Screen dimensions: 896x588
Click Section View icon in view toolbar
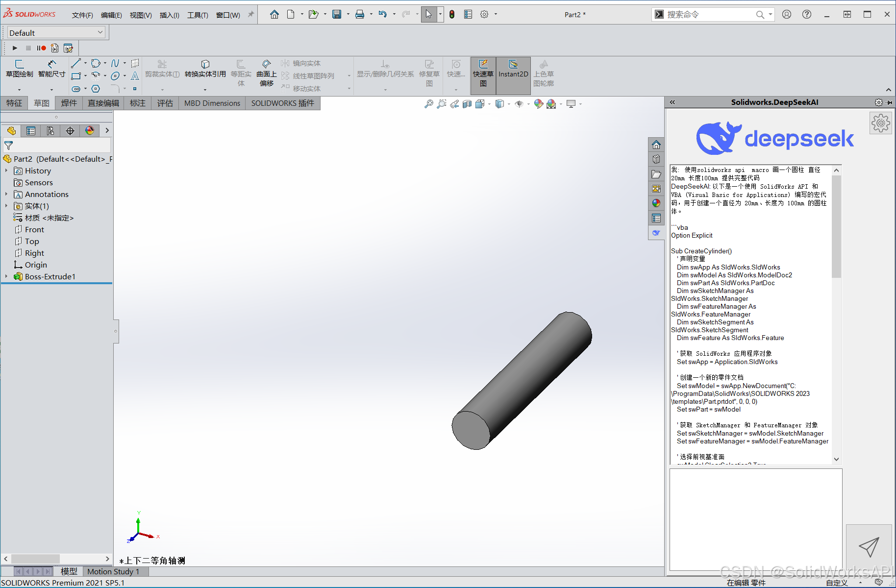[x=467, y=104]
